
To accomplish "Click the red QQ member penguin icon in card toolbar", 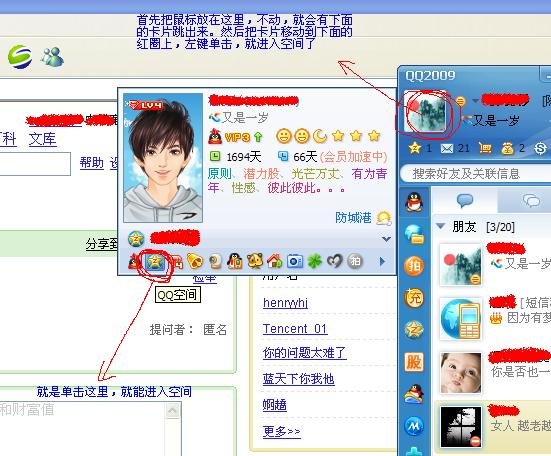I will [x=135, y=262].
